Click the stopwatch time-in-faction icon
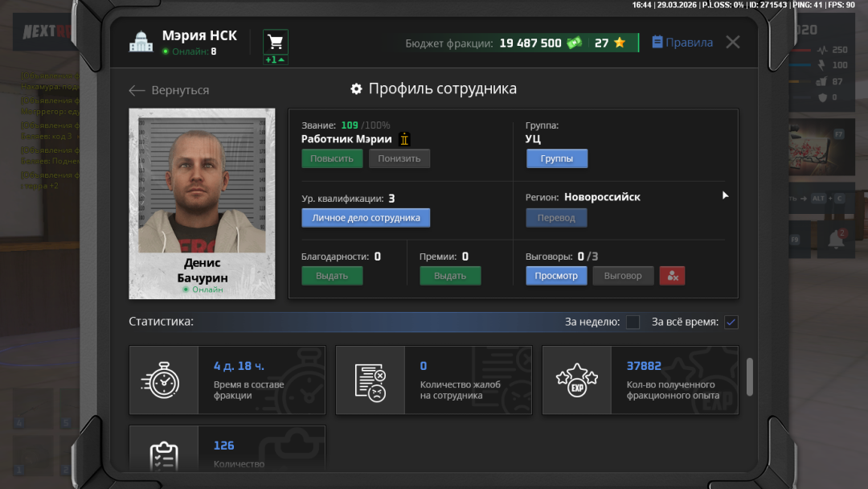Screen dimensions: 868x489 (164, 380)
